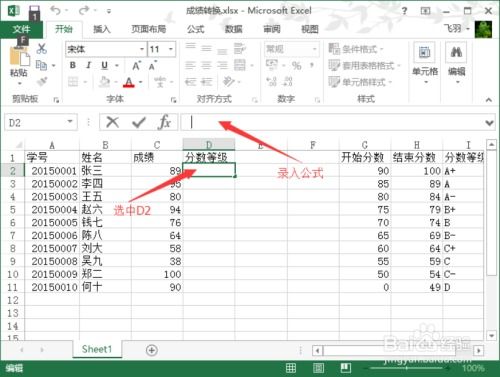This screenshot has height=377, width=500.
Task: Align text right
Action: 222,65
